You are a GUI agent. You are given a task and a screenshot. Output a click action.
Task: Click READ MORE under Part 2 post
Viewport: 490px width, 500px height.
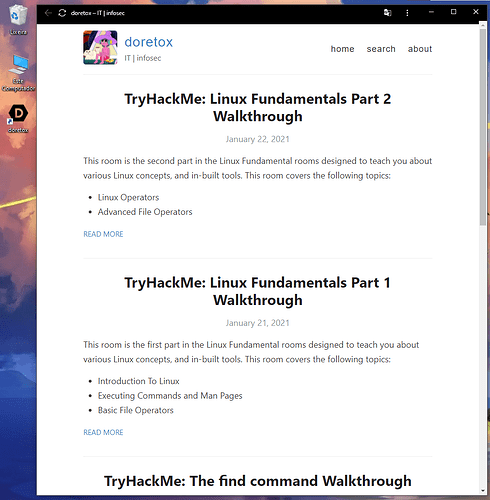[103, 234]
